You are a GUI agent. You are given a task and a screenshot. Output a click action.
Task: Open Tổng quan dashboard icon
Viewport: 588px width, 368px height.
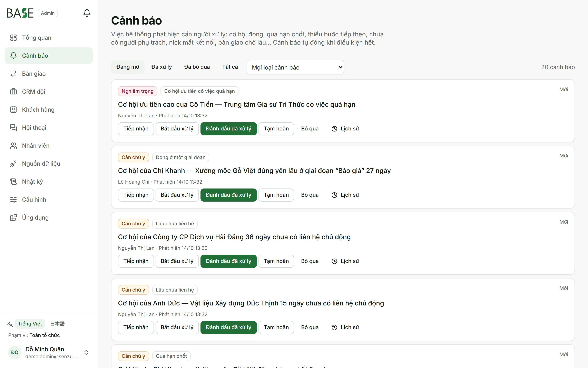(x=13, y=38)
